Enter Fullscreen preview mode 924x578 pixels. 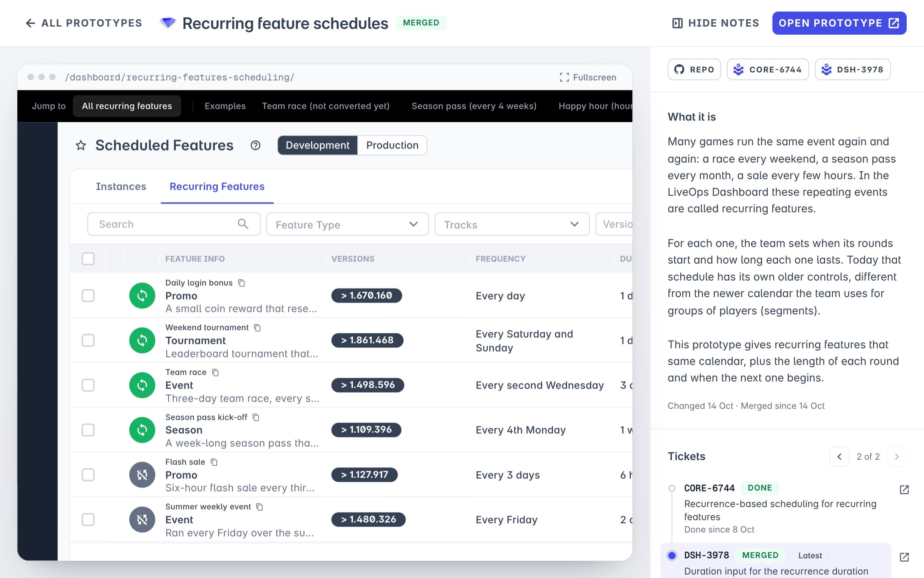(x=588, y=77)
